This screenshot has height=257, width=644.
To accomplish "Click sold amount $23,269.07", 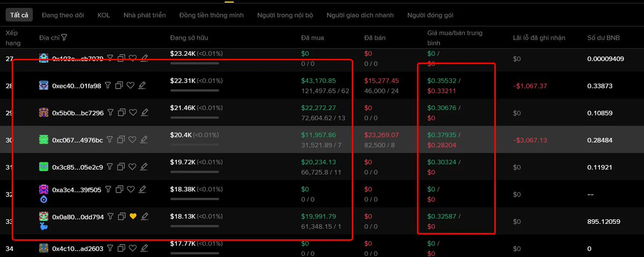I will click(x=382, y=135).
